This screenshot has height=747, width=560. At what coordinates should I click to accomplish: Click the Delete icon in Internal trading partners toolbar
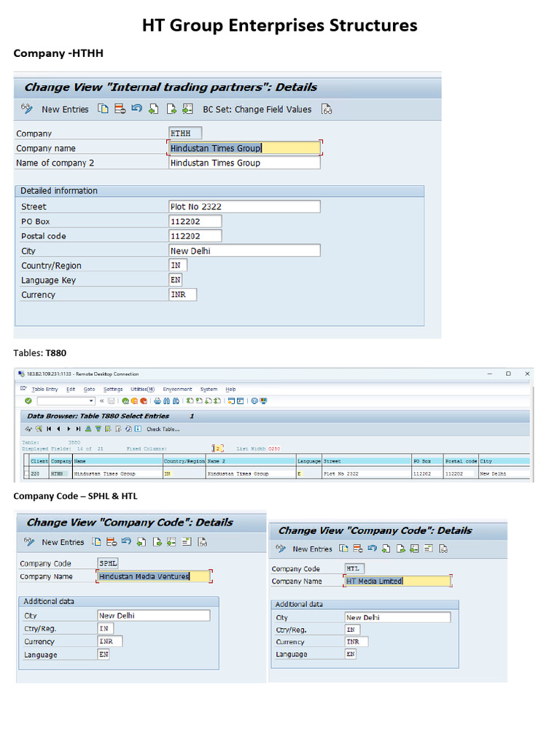[x=120, y=109]
